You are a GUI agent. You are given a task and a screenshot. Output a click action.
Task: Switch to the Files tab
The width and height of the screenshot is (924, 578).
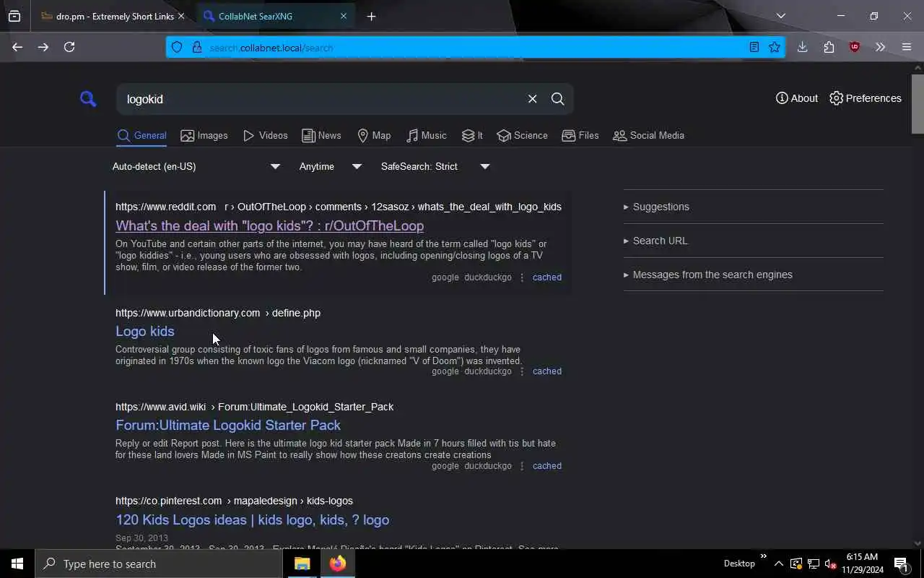tap(580, 136)
